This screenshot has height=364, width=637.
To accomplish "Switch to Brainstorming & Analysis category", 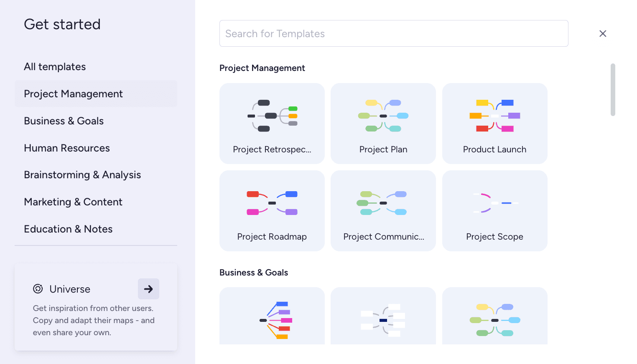I will click(x=82, y=175).
